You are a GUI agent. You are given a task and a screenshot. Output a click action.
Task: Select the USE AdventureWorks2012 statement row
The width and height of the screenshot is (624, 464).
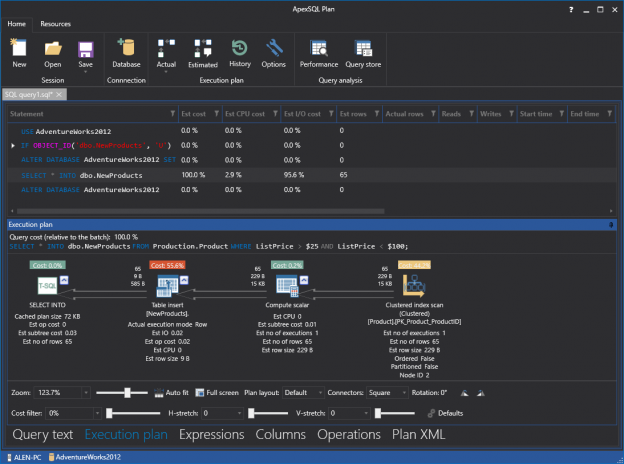(312, 131)
